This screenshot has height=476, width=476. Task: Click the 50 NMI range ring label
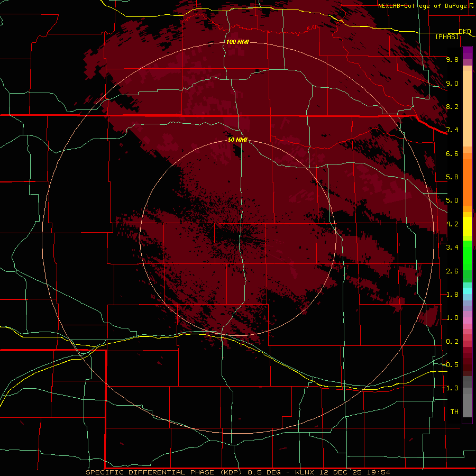coord(237,140)
